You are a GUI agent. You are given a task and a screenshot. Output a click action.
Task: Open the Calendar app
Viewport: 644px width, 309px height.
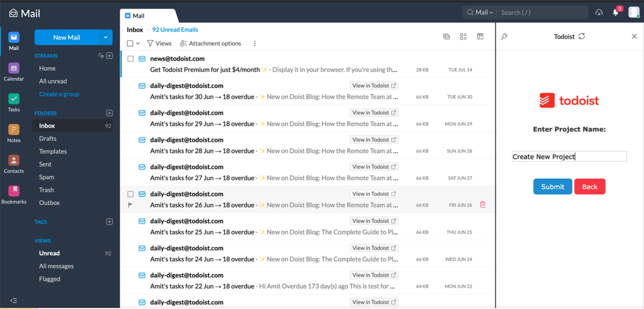[x=14, y=72]
